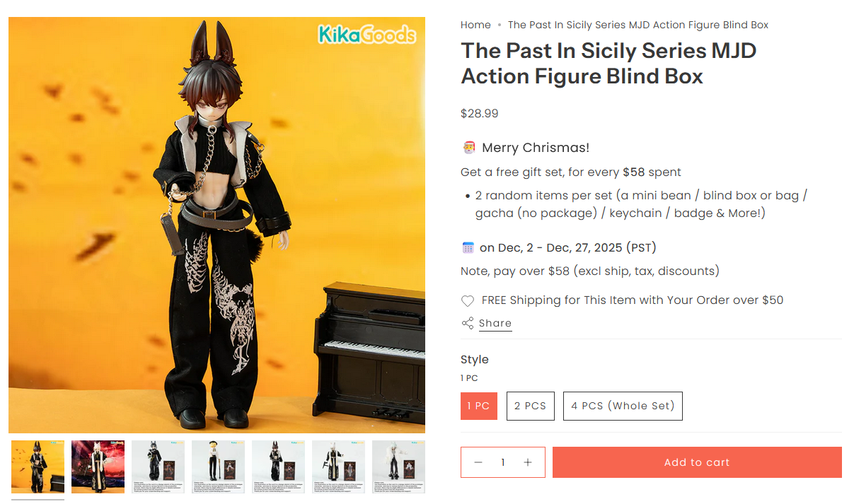Screen dimensions: 854x504
Task: Decrease quantity with the minus icon
Action: [478, 462]
